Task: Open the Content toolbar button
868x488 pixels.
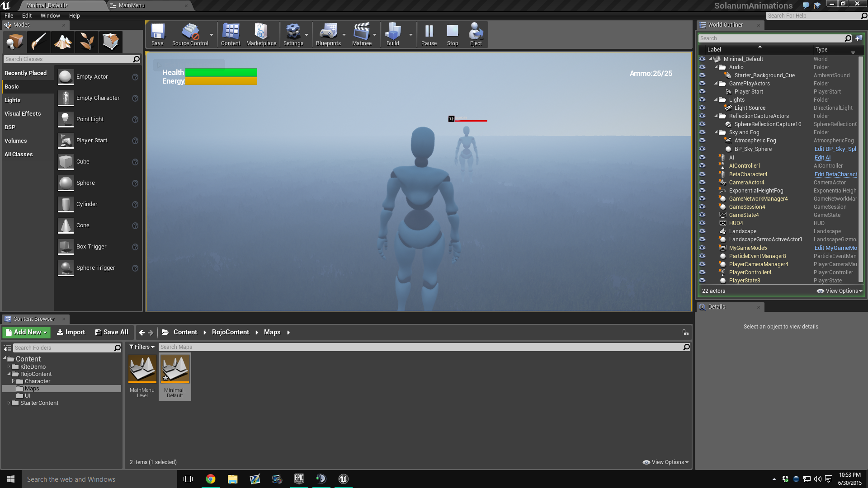Action: (231, 35)
